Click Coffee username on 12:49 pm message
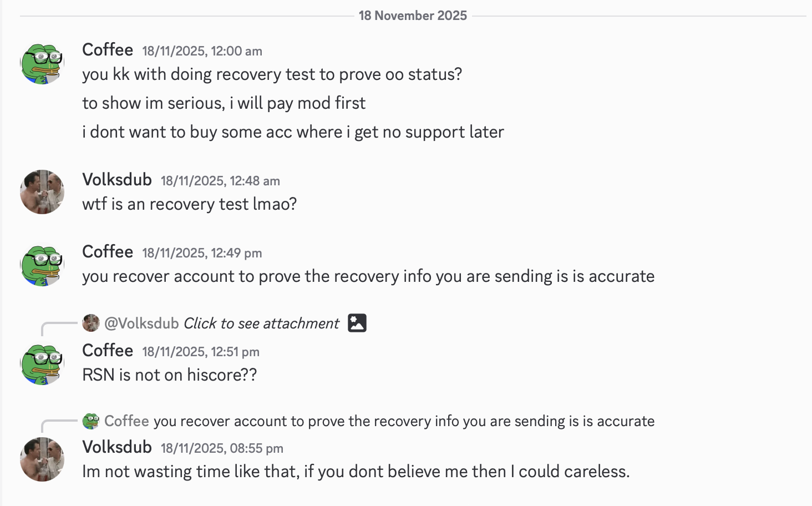Screen dimensions: 812x506 pos(108,252)
